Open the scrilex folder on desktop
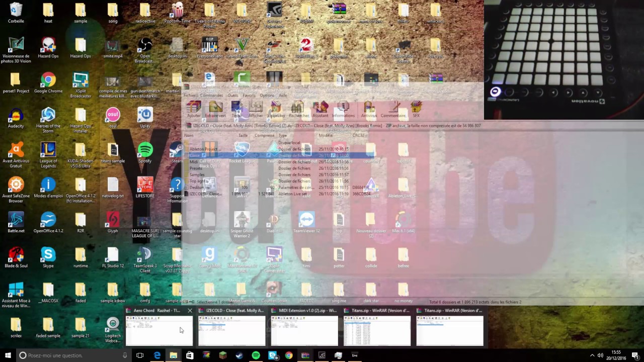 click(x=16, y=327)
